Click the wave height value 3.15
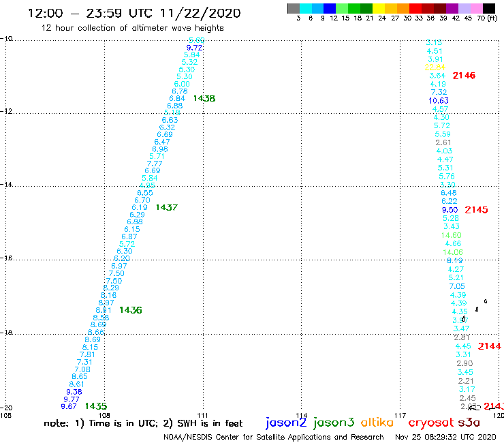 [x=434, y=42]
